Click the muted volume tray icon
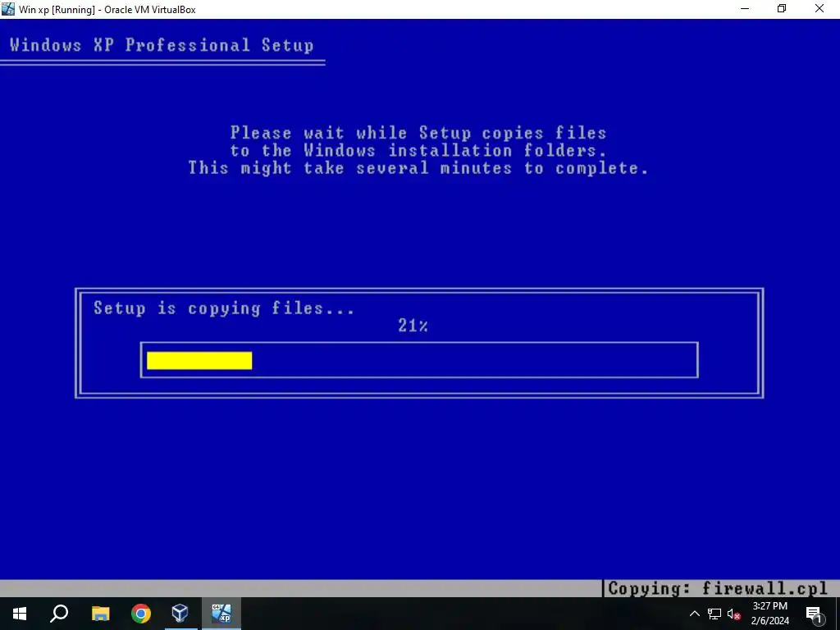 [734, 614]
